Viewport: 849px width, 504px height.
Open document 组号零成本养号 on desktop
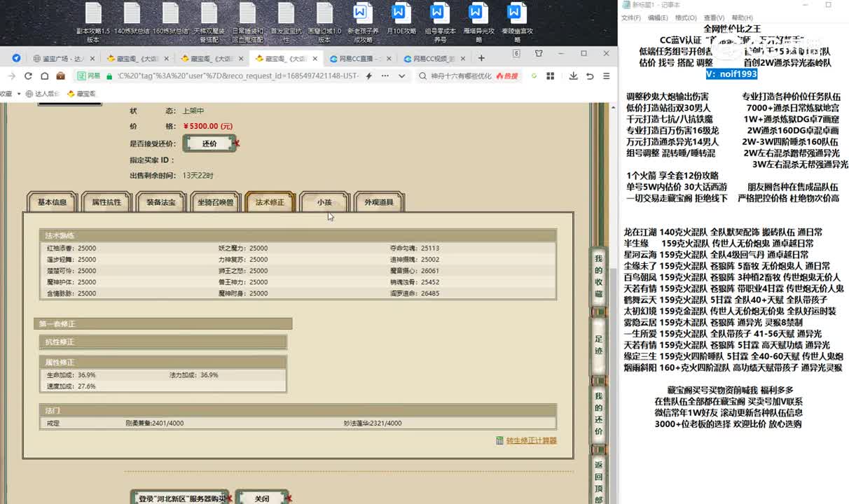pyautogui.click(x=440, y=22)
